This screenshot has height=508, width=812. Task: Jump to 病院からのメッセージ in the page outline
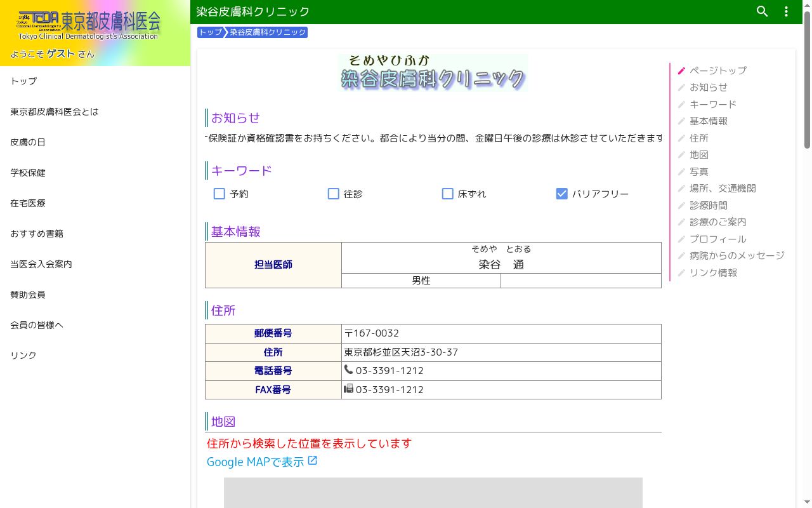[x=737, y=256]
